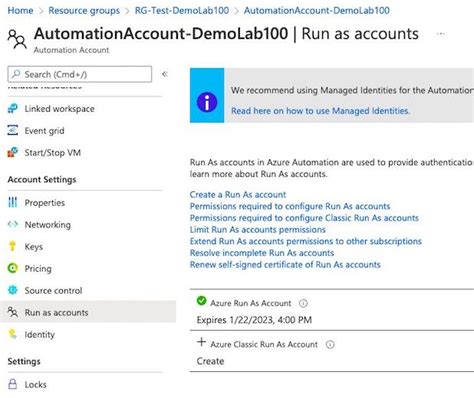Image resolution: width=474 pixels, height=398 pixels.
Task: Open the Properties icon entry
Action: (13, 202)
